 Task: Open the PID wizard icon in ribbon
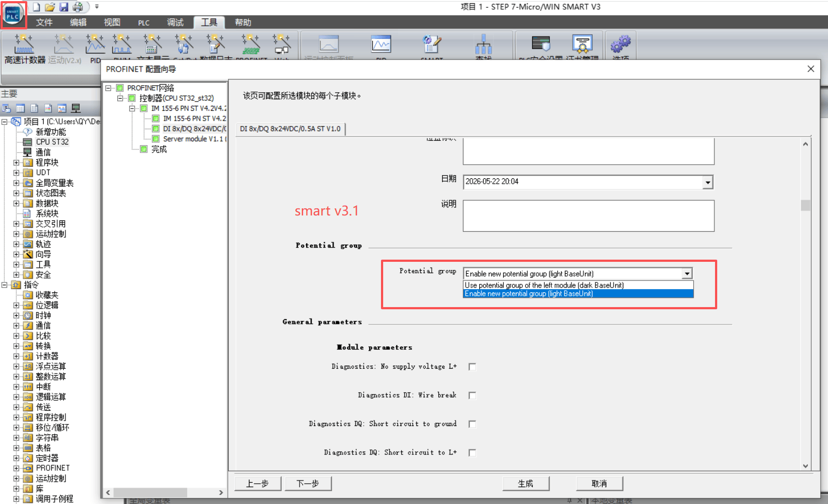click(x=95, y=45)
